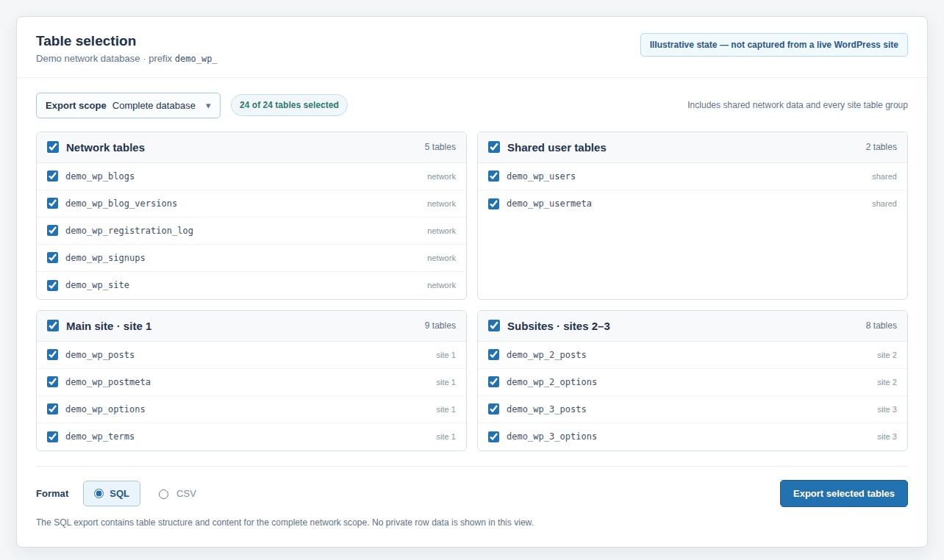944x560 pixels.
Task: Click the demo_wp_postmeta table name
Action: [108, 382]
